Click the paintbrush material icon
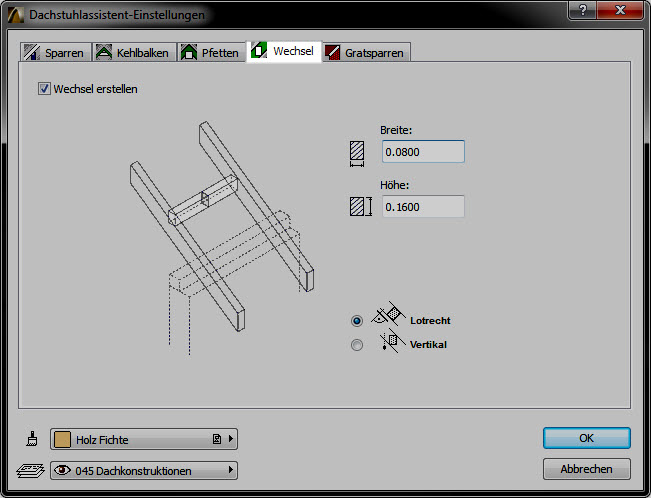This screenshot has width=651, height=498. (x=32, y=439)
